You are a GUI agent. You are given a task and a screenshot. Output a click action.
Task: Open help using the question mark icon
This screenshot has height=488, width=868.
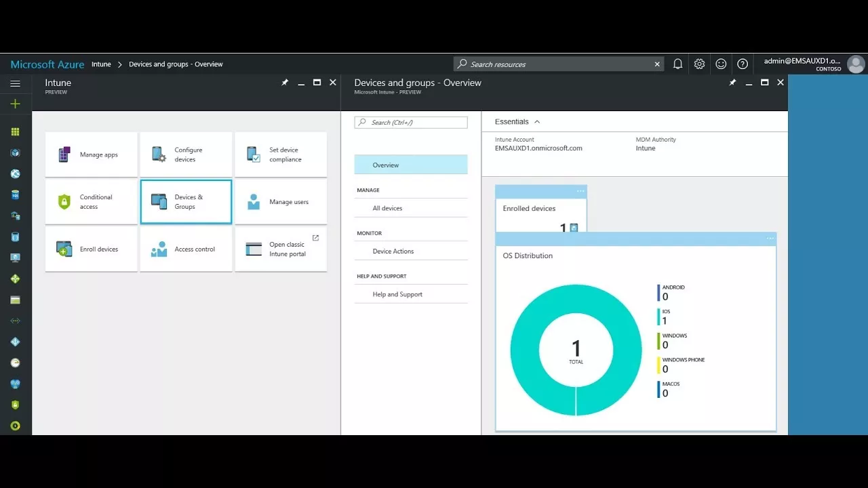tap(743, 63)
